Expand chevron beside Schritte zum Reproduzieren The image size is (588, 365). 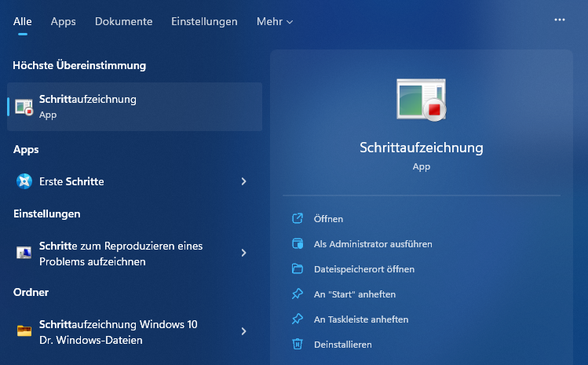[243, 253]
